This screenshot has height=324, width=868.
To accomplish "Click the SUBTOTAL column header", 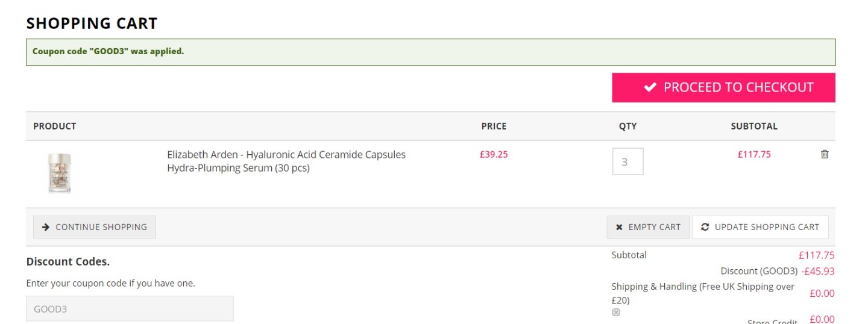I will tap(754, 126).
